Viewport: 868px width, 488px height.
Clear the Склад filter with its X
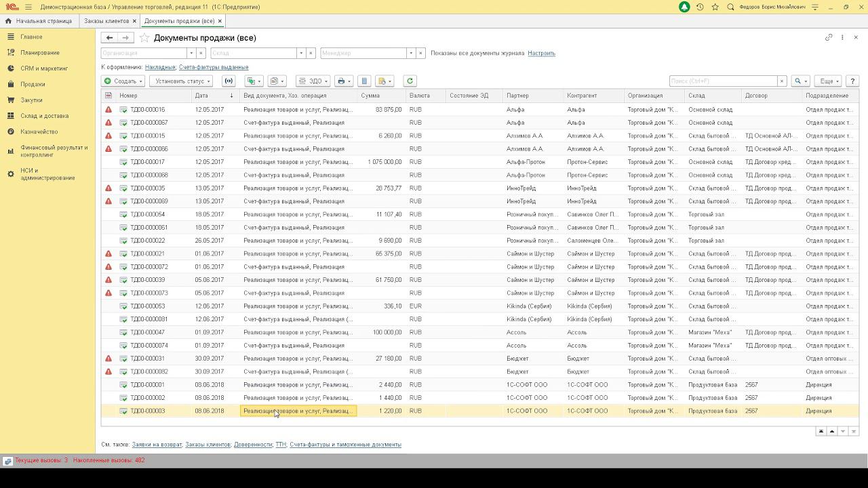(x=311, y=53)
